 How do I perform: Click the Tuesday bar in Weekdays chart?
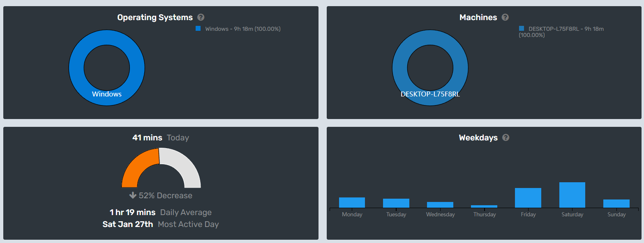[x=396, y=203]
